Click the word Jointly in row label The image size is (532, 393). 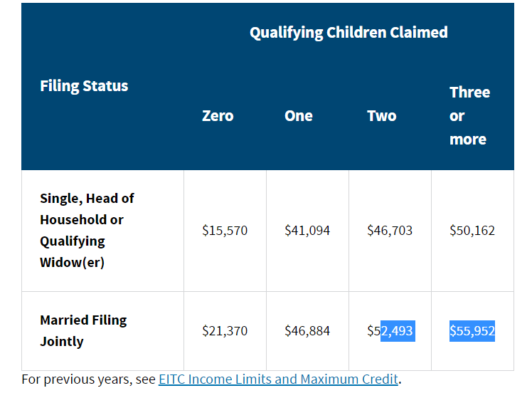(61, 342)
